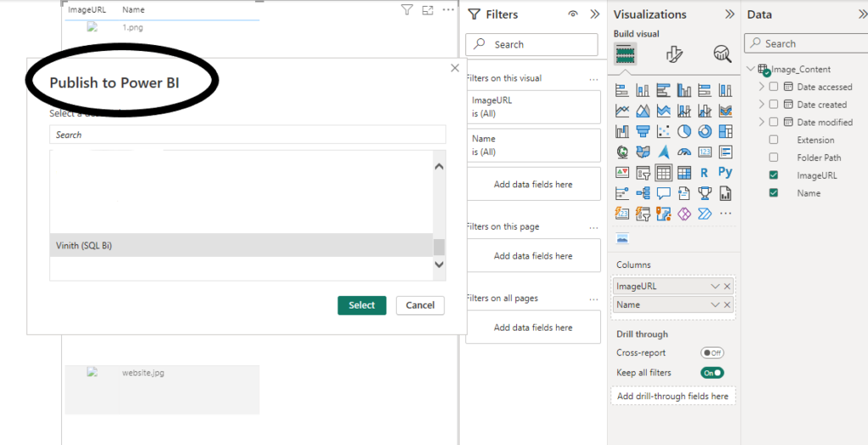
Task: Click destination list scrollbar up arrow
Action: (440, 166)
